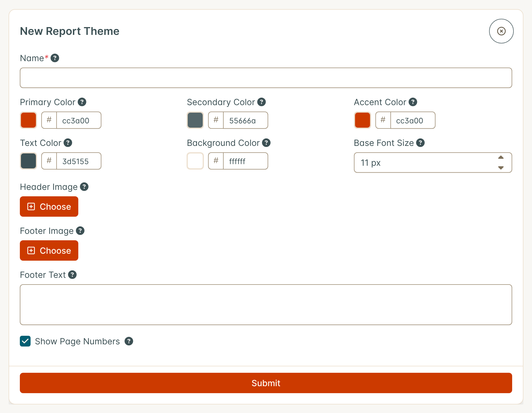Open help icon beside Header Image

(x=84, y=187)
